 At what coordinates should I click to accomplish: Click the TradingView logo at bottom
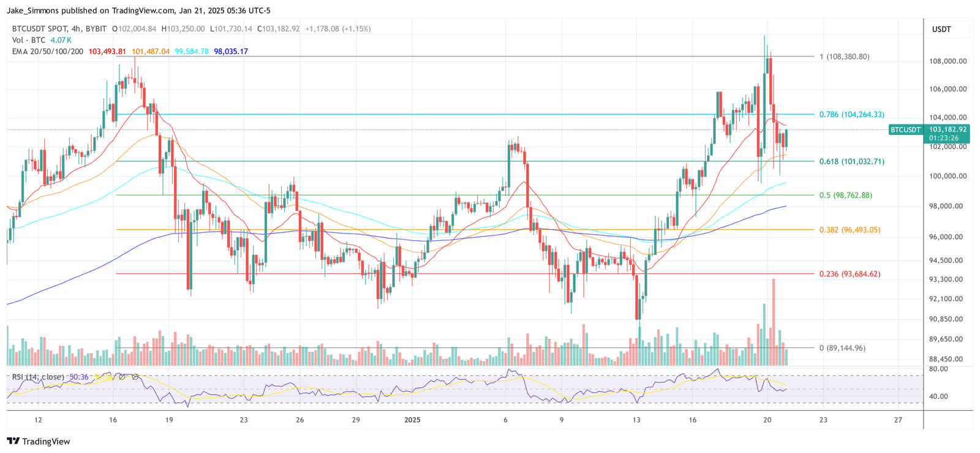(x=38, y=441)
